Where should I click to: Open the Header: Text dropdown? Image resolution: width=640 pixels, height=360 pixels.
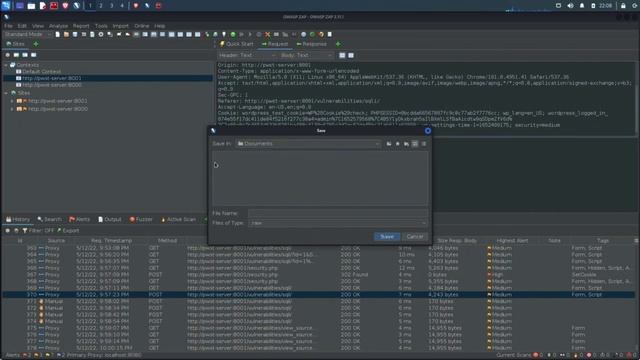(x=247, y=55)
